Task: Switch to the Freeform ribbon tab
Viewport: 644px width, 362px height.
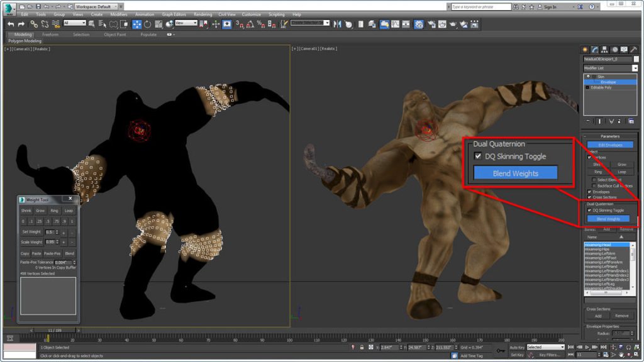Action: tap(50, 35)
